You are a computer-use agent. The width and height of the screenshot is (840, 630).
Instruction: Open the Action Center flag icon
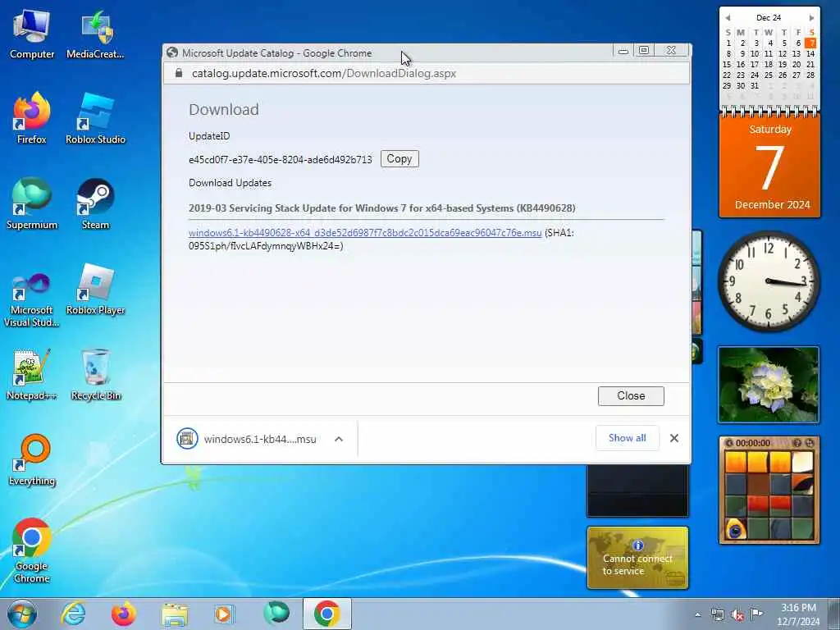click(x=756, y=614)
